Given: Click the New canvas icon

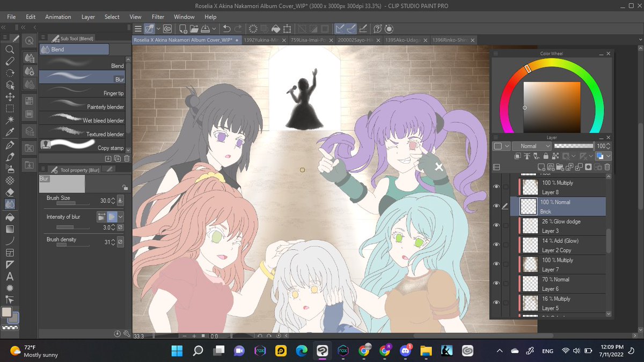Looking at the screenshot, I should pos(183,29).
